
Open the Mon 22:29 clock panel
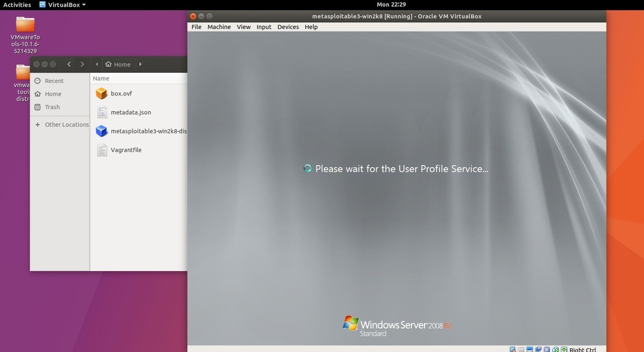point(391,4)
